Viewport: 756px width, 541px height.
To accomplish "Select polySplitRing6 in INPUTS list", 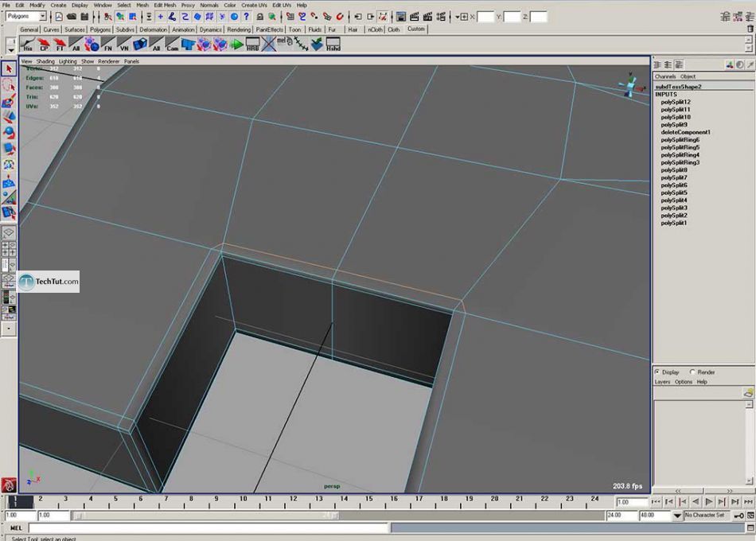I will pos(680,140).
